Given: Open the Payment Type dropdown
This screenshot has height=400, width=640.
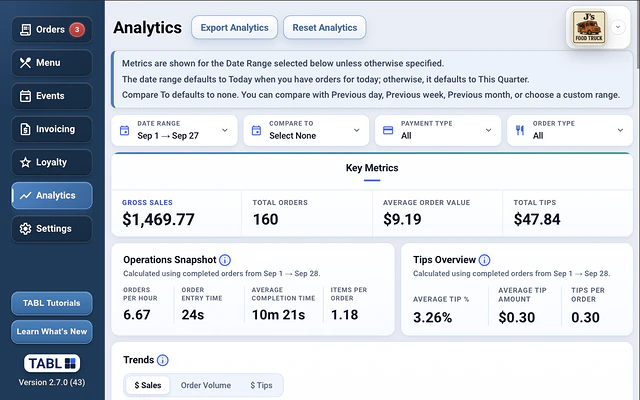Looking at the screenshot, I should [x=438, y=131].
